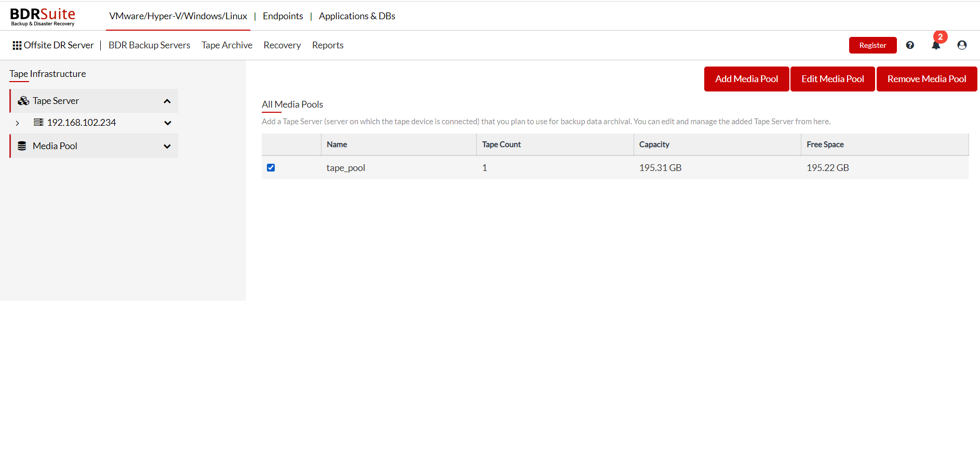
Task: Click the red notification count badge
Action: click(x=940, y=37)
